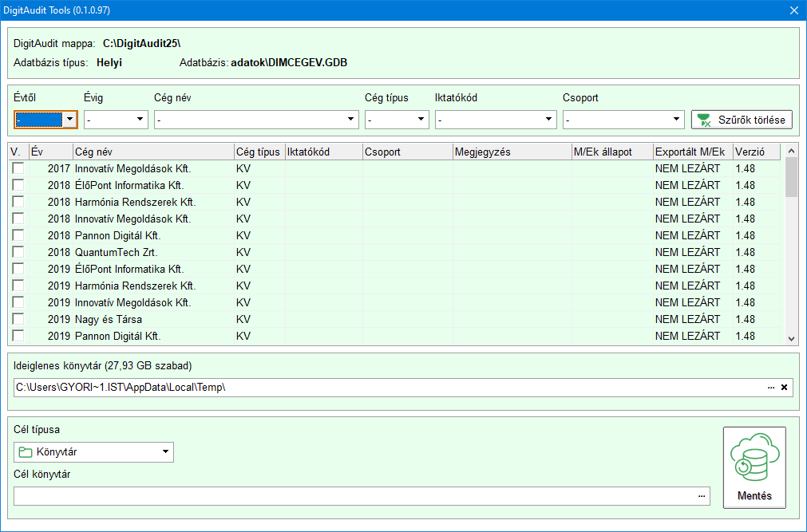Check the 2018 Harmónia Rendszerek Kft. row

tap(18, 202)
